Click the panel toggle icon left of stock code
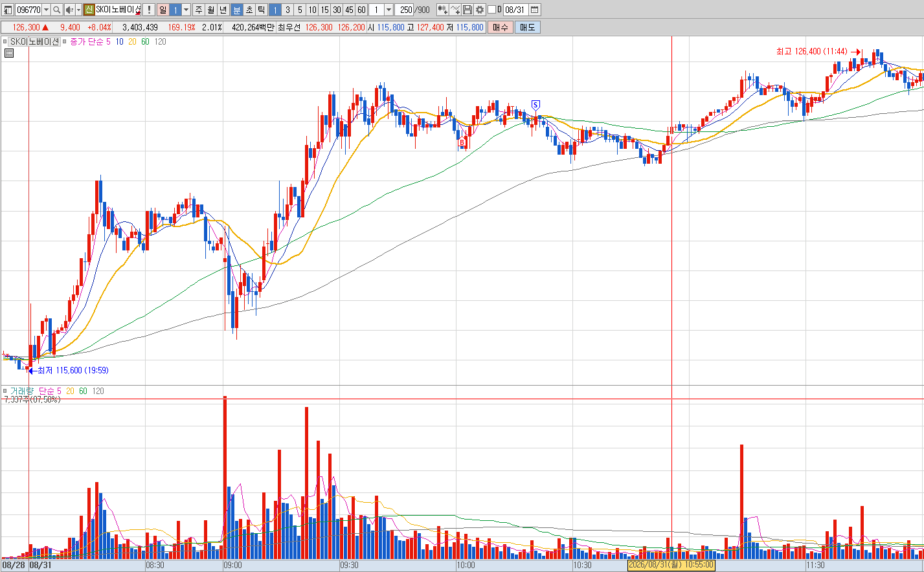Viewport: 924px width, 572px height. 8,10
